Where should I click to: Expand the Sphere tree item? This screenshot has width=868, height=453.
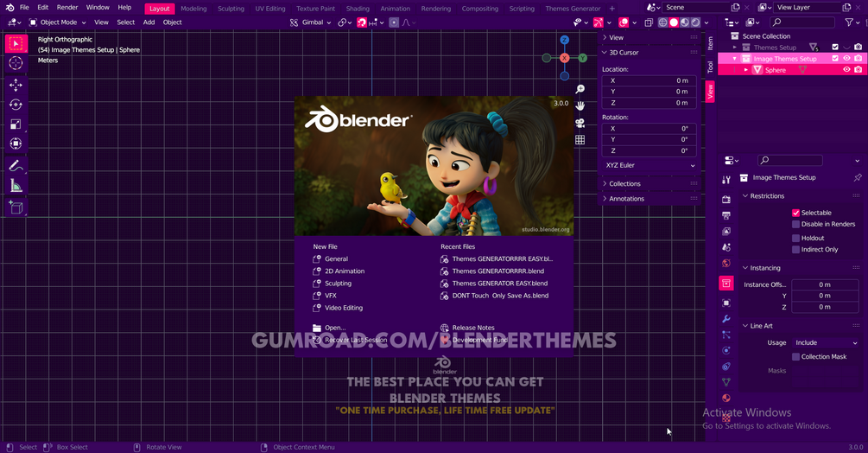click(x=745, y=70)
